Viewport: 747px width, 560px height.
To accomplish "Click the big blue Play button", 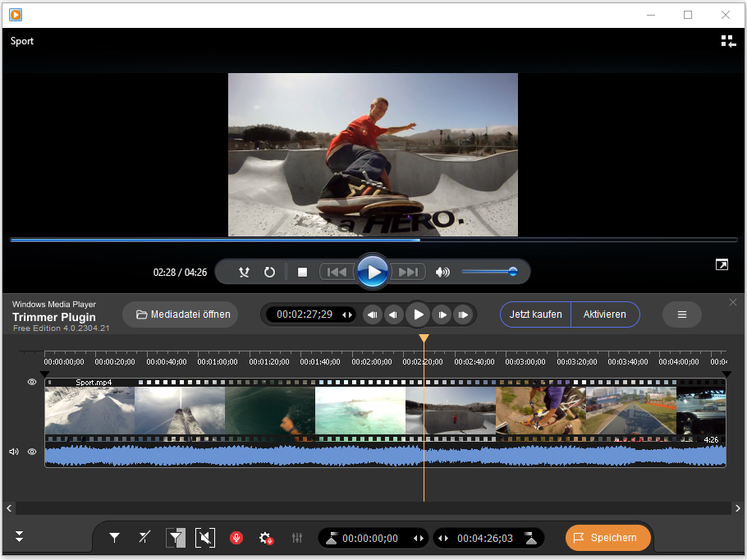I will tap(373, 272).
